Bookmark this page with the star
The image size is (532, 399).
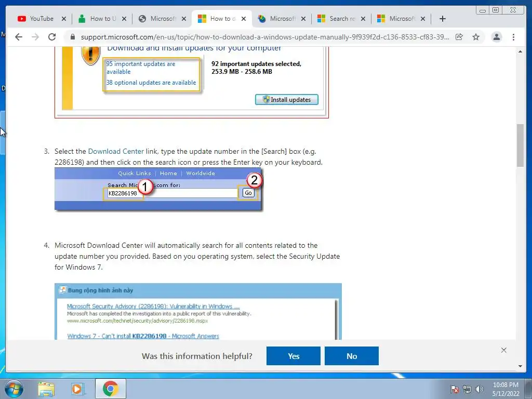tap(476, 37)
